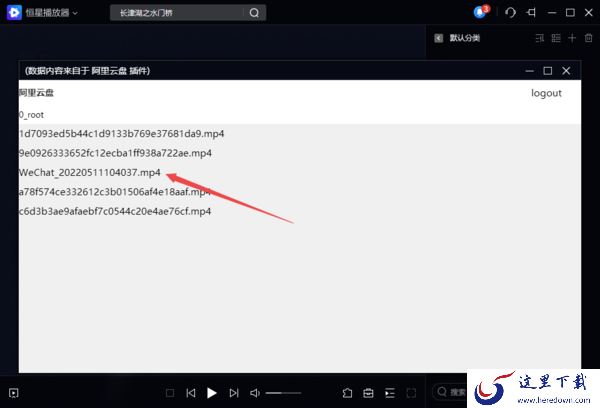Open file 1d7093ed5b44c1d9133b769e37681da9.mp4
600x408 pixels.
(121, 134)
